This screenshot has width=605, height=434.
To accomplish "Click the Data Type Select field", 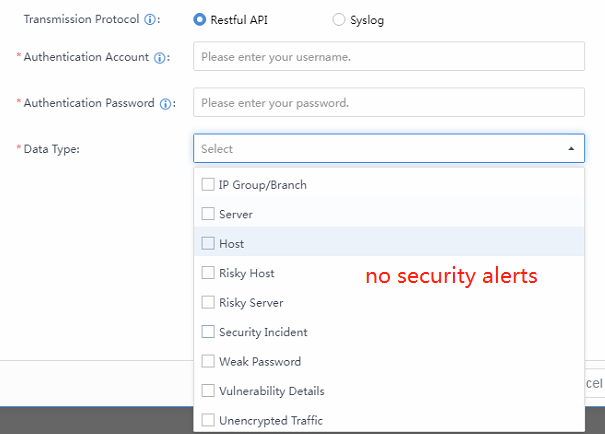I will point(380,149).
